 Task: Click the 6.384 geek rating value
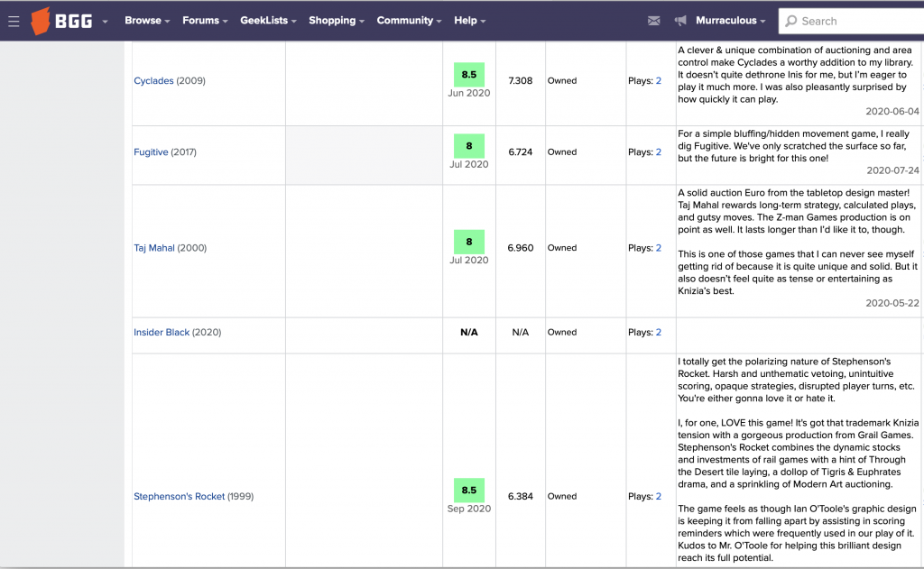[521, 497]
